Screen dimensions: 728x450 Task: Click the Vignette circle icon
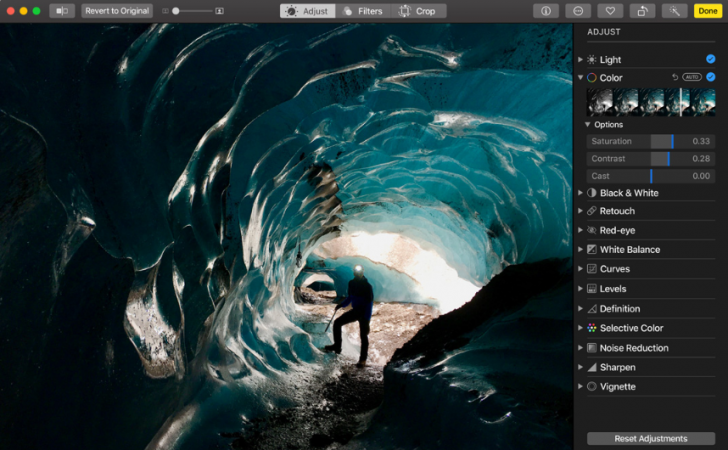pyautogui.click(x=592, y=386)
